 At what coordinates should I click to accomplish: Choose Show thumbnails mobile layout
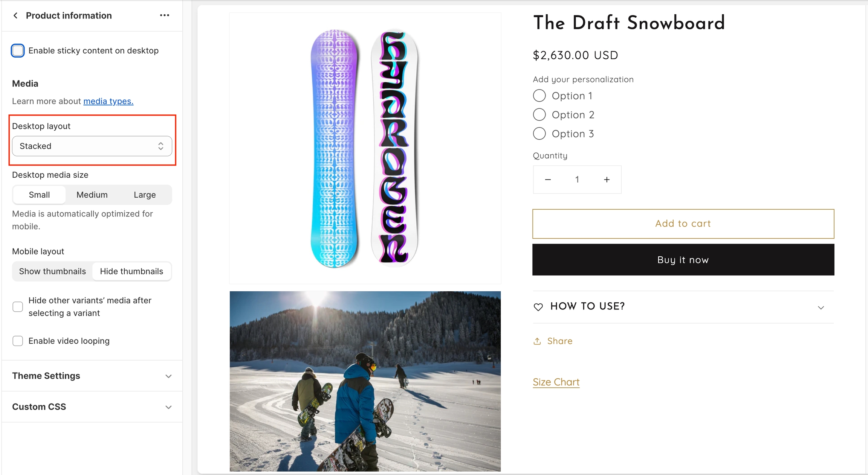click(52, 271)
